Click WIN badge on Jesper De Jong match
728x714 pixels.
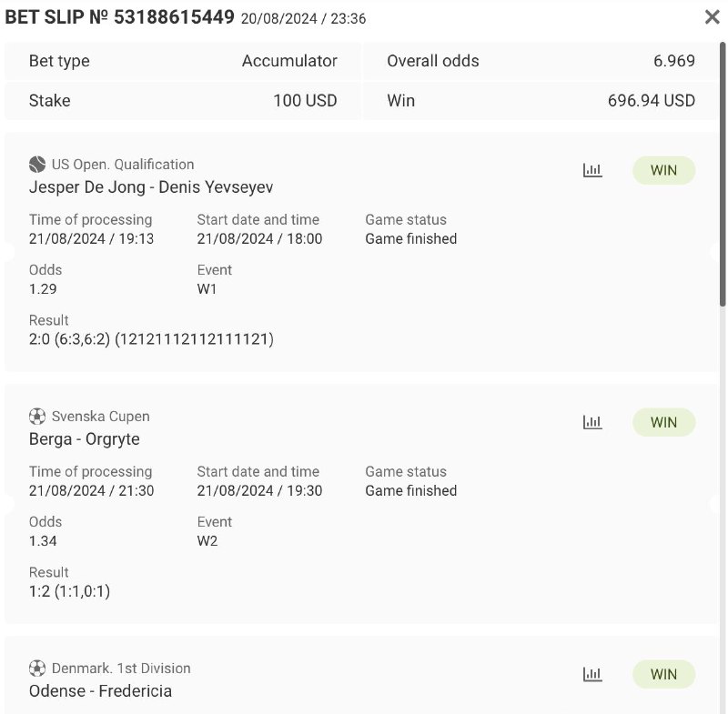point(663,170)
